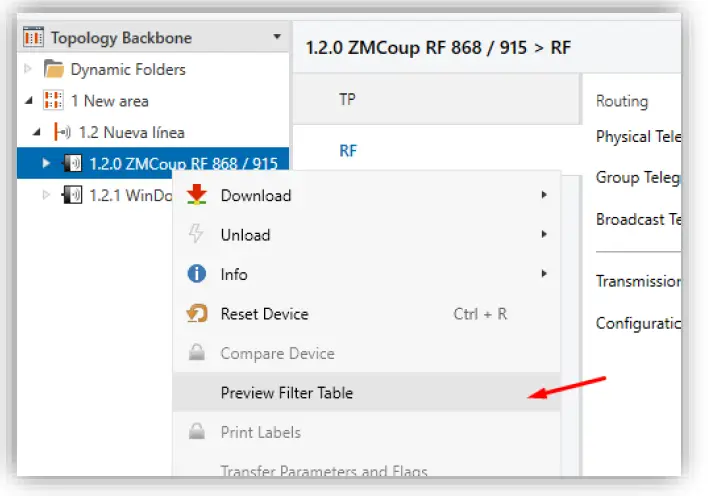Click the red Download arrow icon
This screenshot has width=708, height=496.
tap(197, 195)
